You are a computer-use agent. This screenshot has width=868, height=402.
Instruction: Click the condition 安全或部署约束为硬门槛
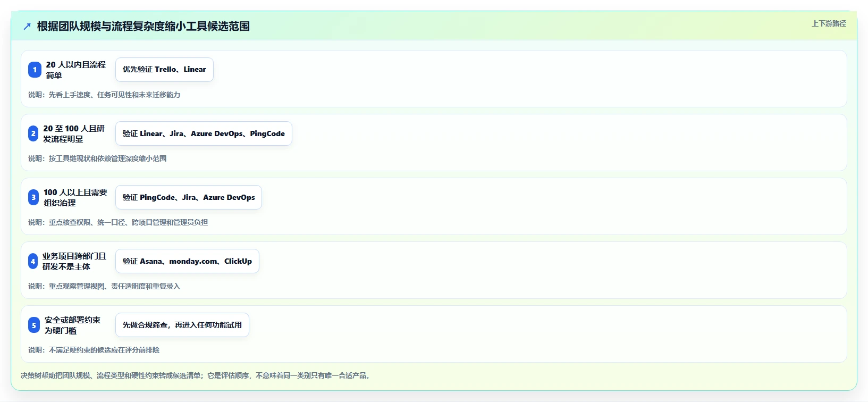[x=73, y=325]
